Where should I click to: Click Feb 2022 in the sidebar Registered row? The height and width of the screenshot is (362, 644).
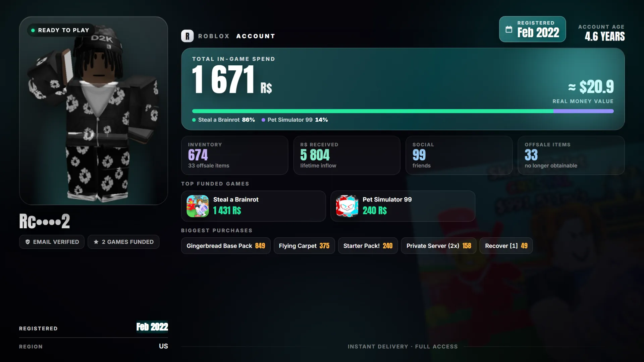click(152, 327)
